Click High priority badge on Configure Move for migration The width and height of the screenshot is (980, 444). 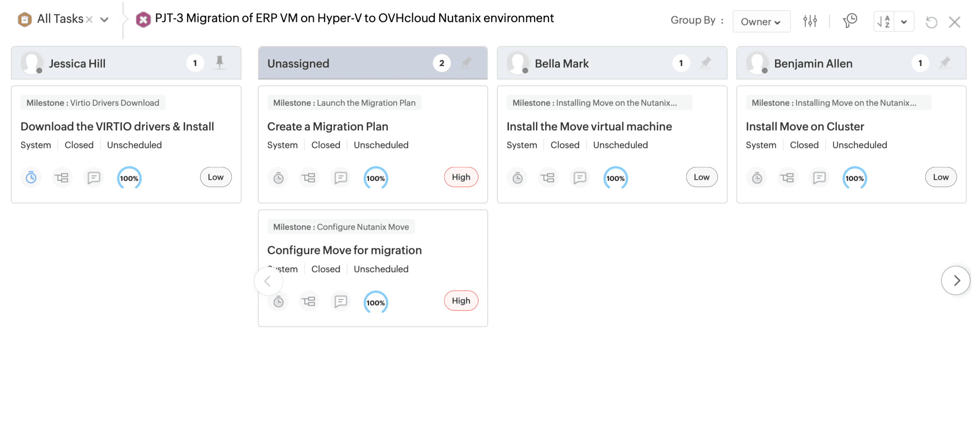461,301
